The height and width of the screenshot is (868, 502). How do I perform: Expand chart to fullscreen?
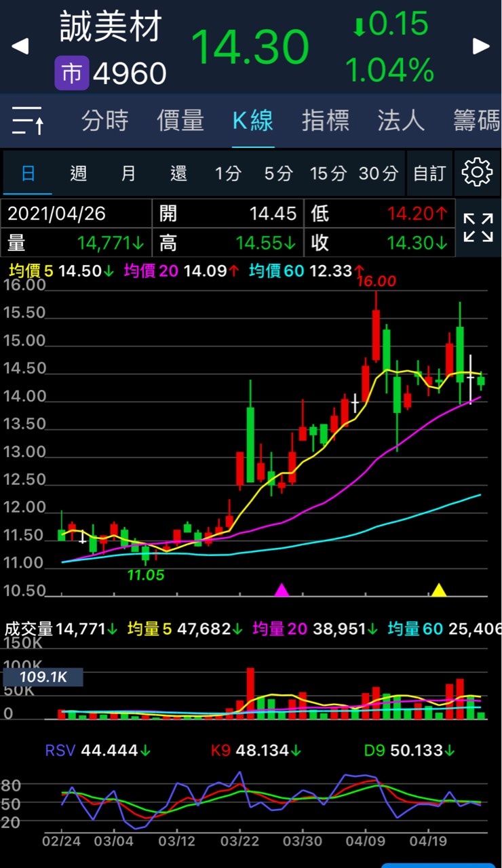click(478, 227)
